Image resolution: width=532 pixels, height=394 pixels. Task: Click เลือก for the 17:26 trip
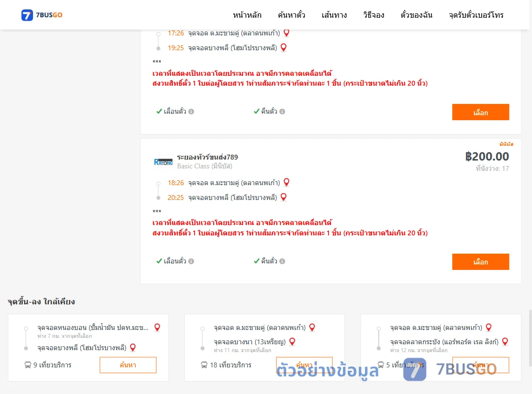tap(480, 112)
